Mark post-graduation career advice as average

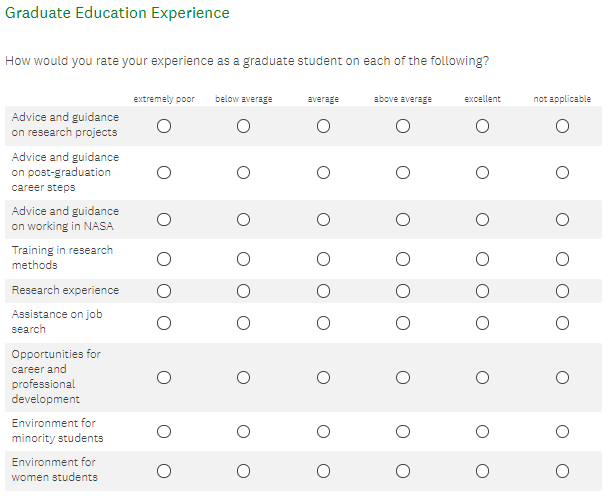coord(323,173)
